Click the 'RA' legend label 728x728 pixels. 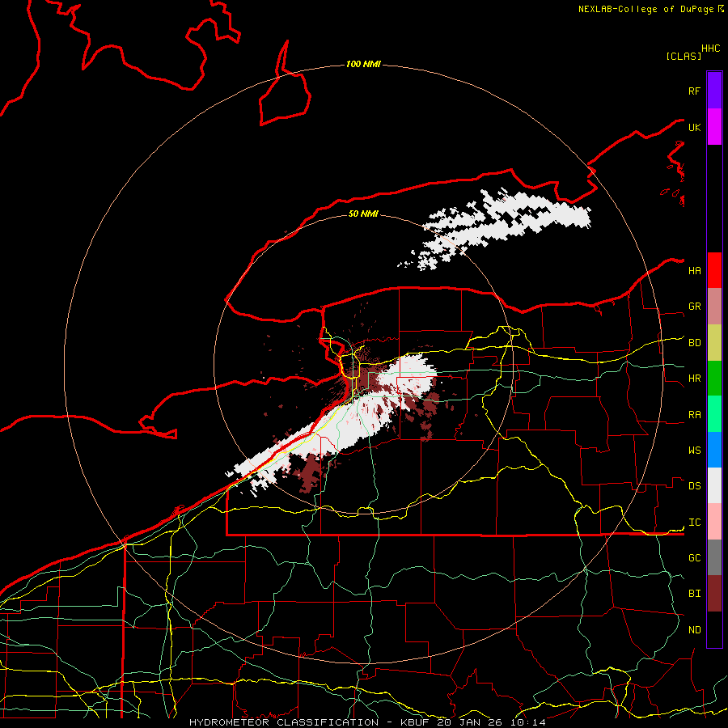(694, 415)
